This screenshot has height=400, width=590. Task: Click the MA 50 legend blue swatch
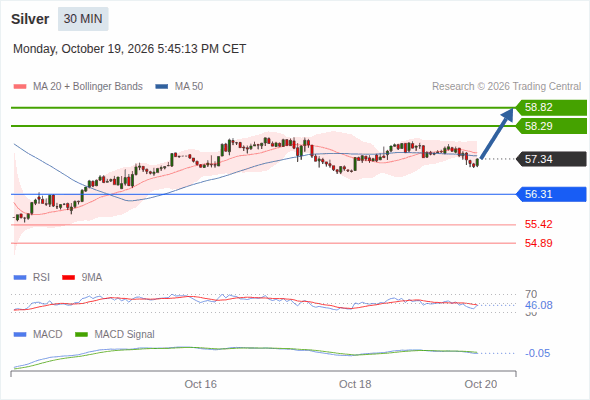pos(162,87)
